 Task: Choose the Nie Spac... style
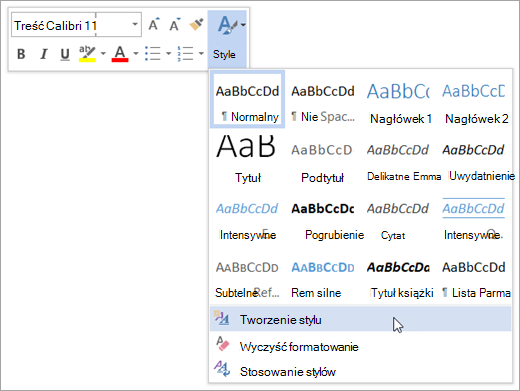point(323,99)
